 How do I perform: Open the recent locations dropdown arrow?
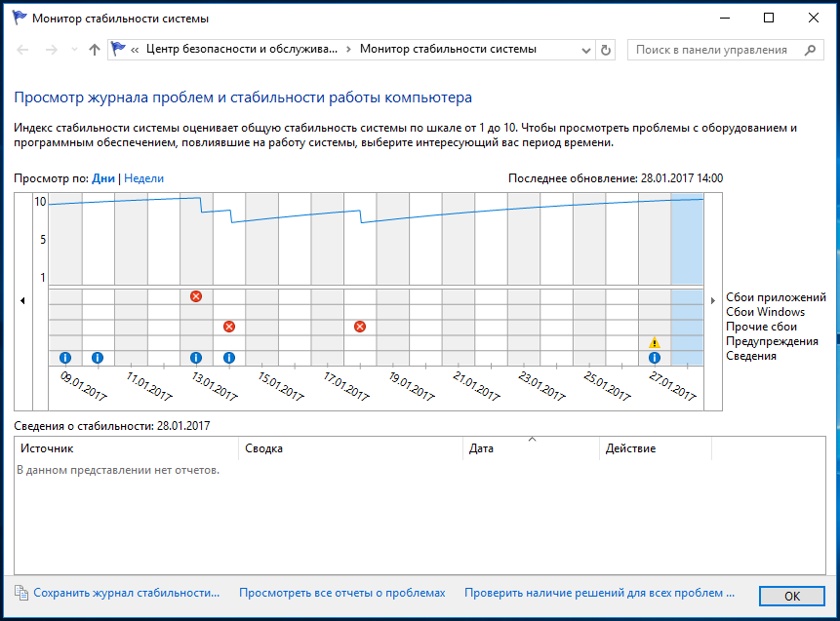74,50
